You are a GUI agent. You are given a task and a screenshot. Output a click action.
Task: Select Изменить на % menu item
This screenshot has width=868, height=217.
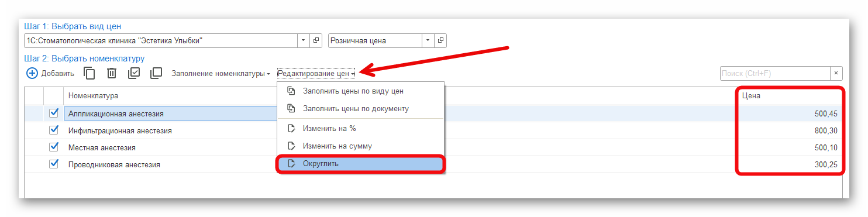point(360,129)
